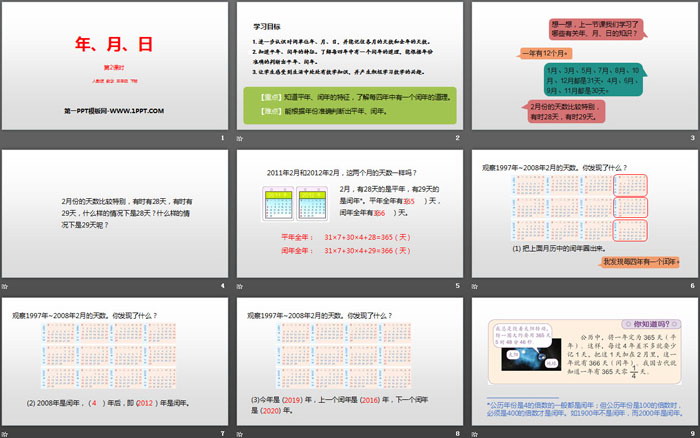The image size is (700, 438).
Task: Click slide number 7 label
Action: 223,434
